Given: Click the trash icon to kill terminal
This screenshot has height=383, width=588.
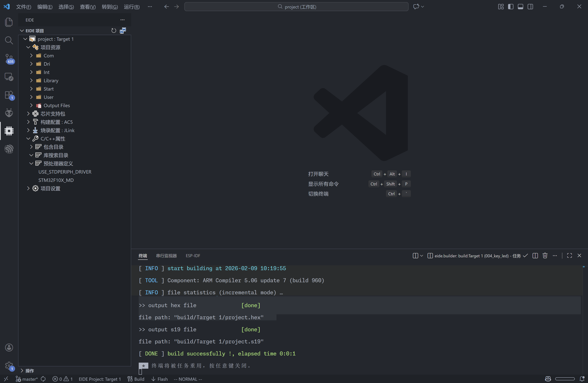Looking at the screenshot, I should pyautogui.click(x=545, y=256).
